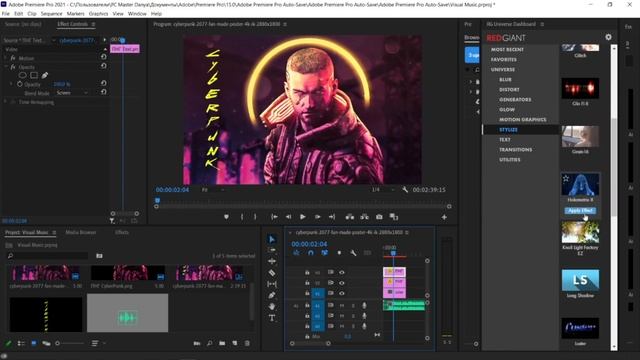Viewport: 640px width, 360px height.
Task: Collapse the Opacity effect section
Action: coord(6,67)
